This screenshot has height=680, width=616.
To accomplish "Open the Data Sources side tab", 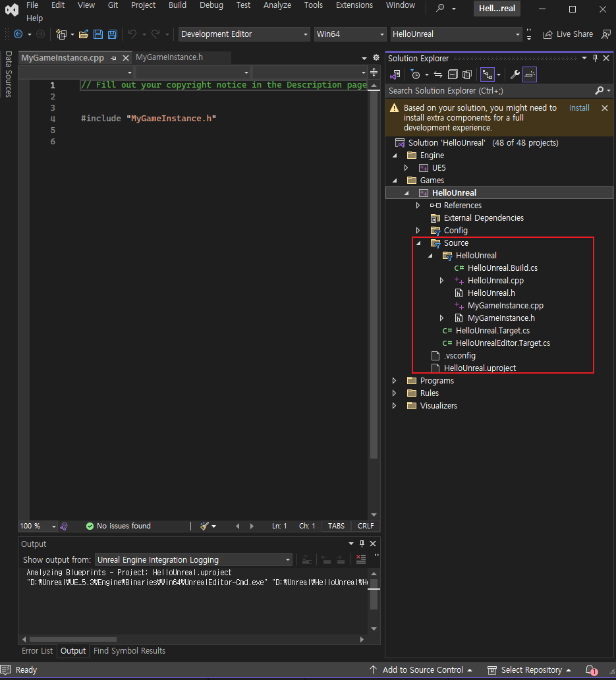I will [x=9, y=74].
